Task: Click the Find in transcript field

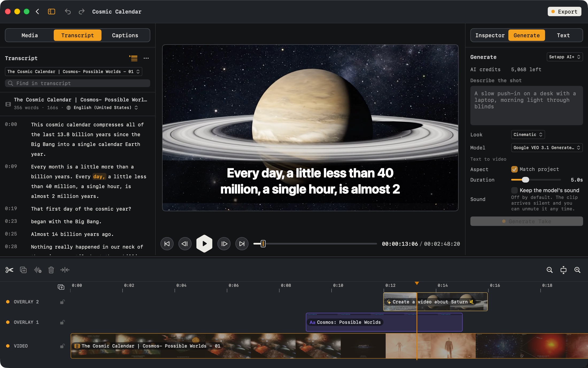Action: click(78, 83)
